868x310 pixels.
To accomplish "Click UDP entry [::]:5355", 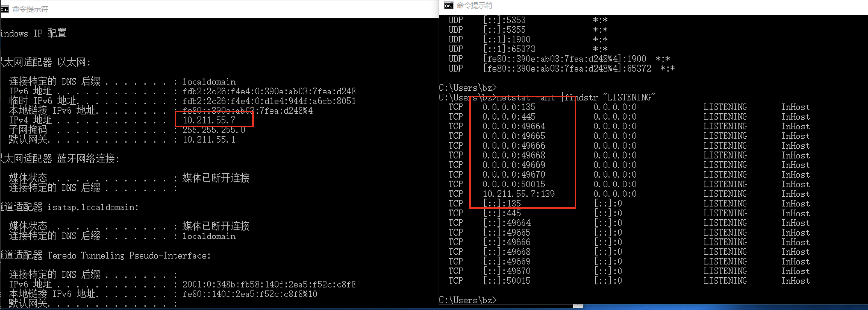I will click(x=504, y=30).
